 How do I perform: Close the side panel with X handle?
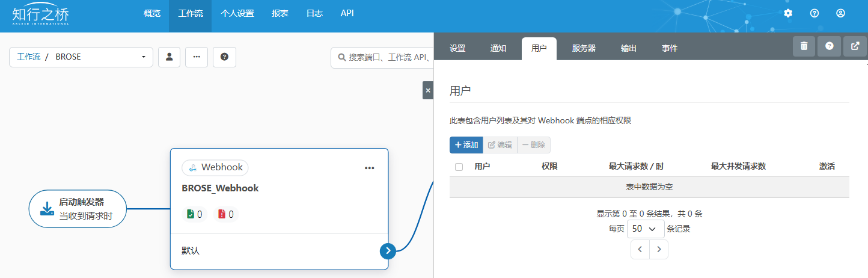click(428, 90)
